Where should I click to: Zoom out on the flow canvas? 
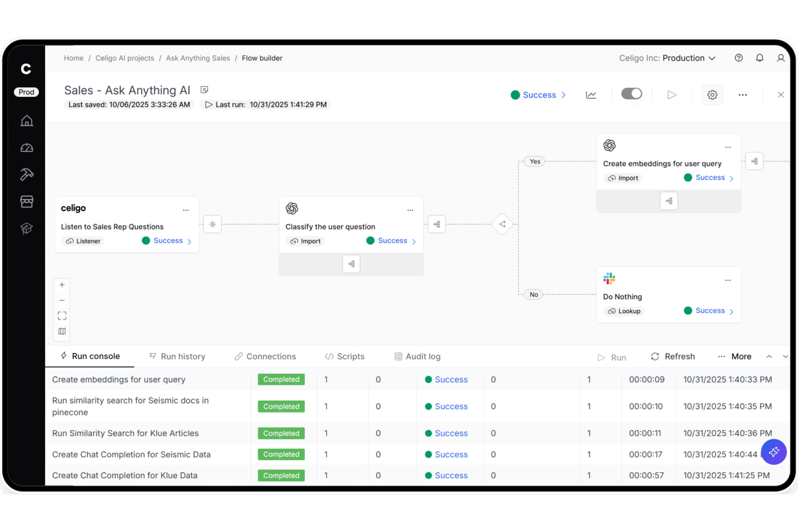62,300
